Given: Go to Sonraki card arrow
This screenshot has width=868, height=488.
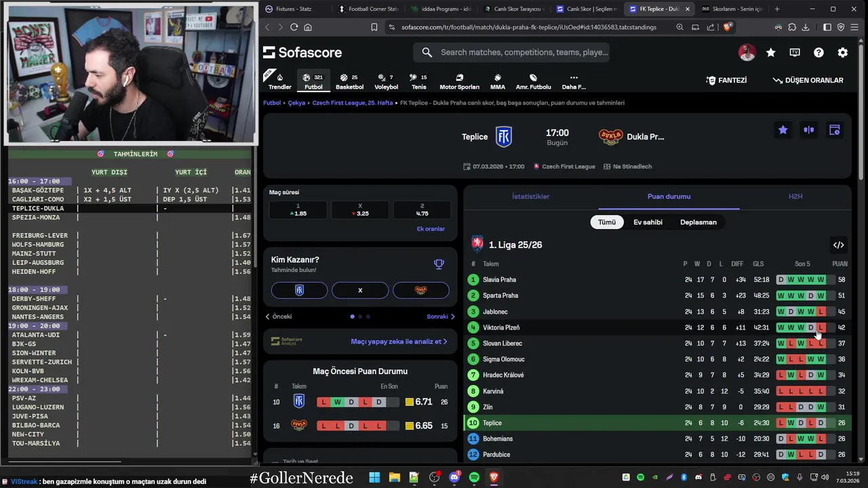Looking at the screenshot, I should [x=441, y=317].
